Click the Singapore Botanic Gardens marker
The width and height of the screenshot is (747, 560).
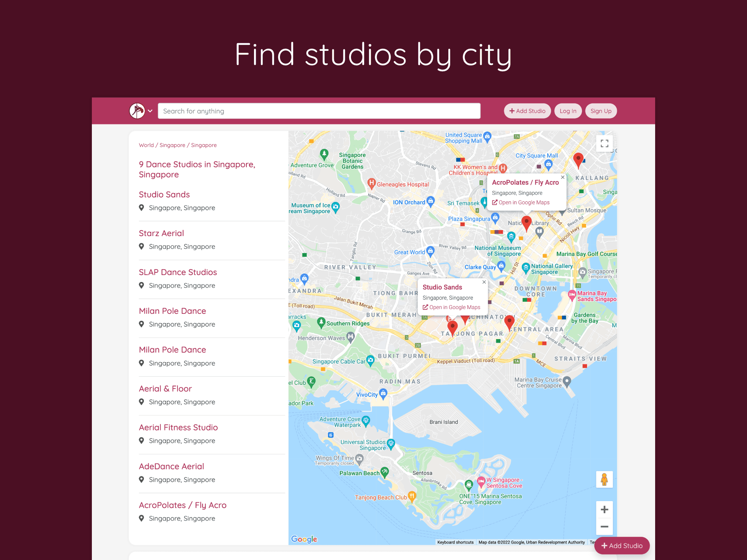point(324,154)
